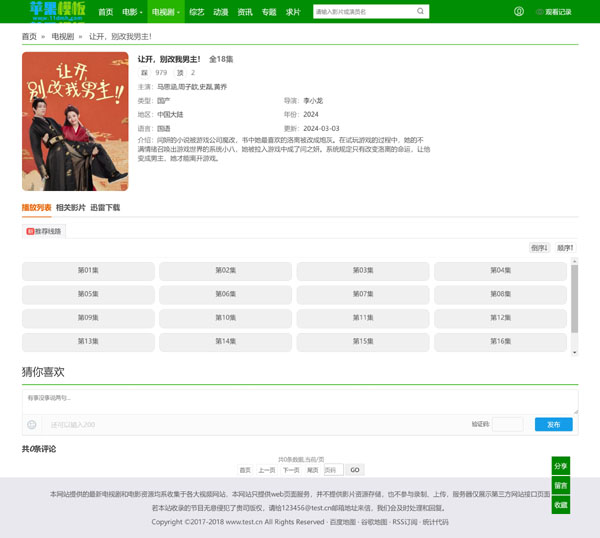600x538 pixels.
Task: Play episode 第01集
Action: [x=88, y=270]
